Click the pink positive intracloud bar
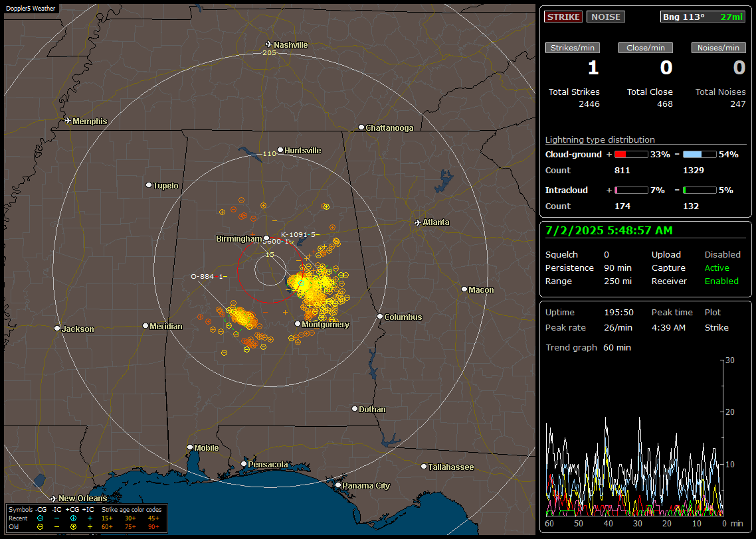The height and width of the screenshot is (539, 756). click(631, 191)
